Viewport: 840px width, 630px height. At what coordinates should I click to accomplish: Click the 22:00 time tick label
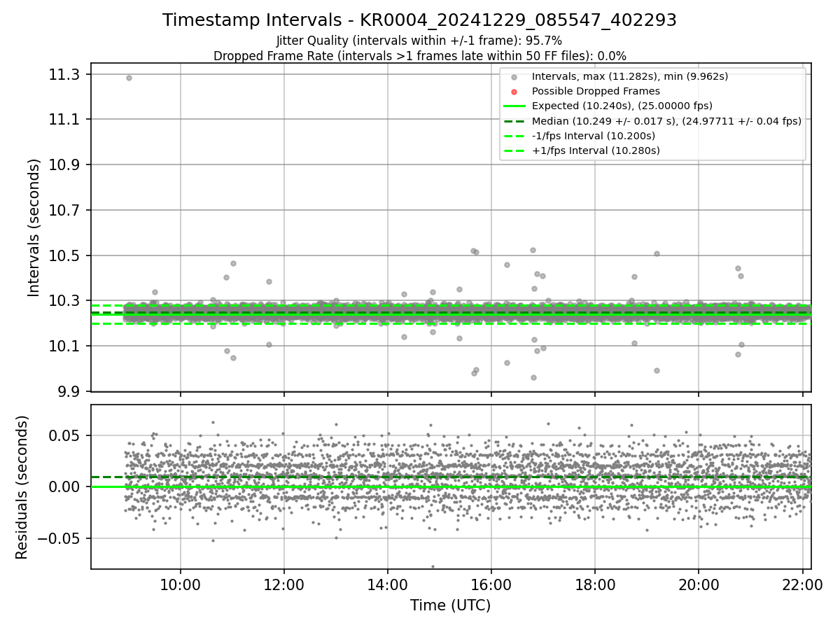point(802,583)
